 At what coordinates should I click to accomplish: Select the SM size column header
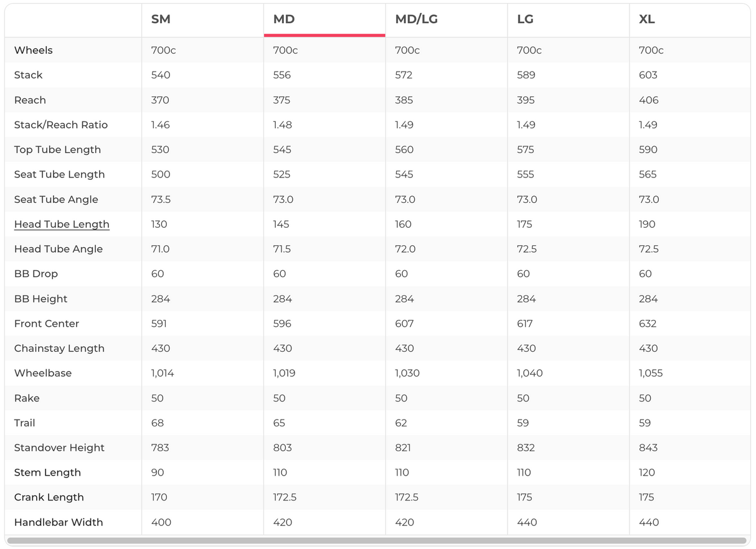point(161,19)
